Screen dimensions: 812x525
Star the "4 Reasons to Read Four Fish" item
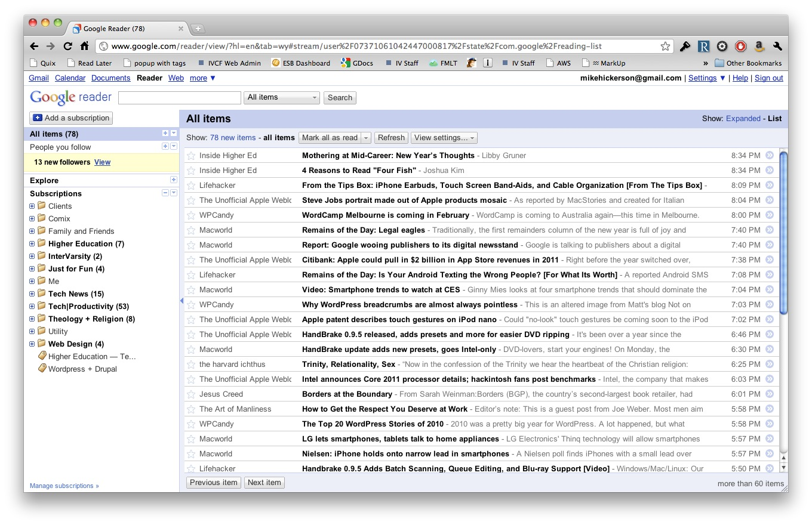(191, 171)
